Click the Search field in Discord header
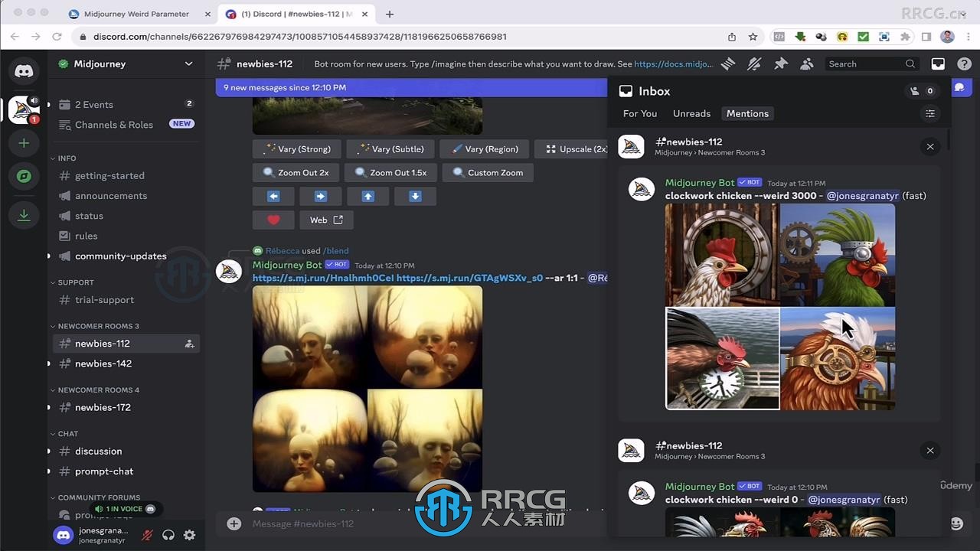The image size is (980, 551). pos(871,64)
